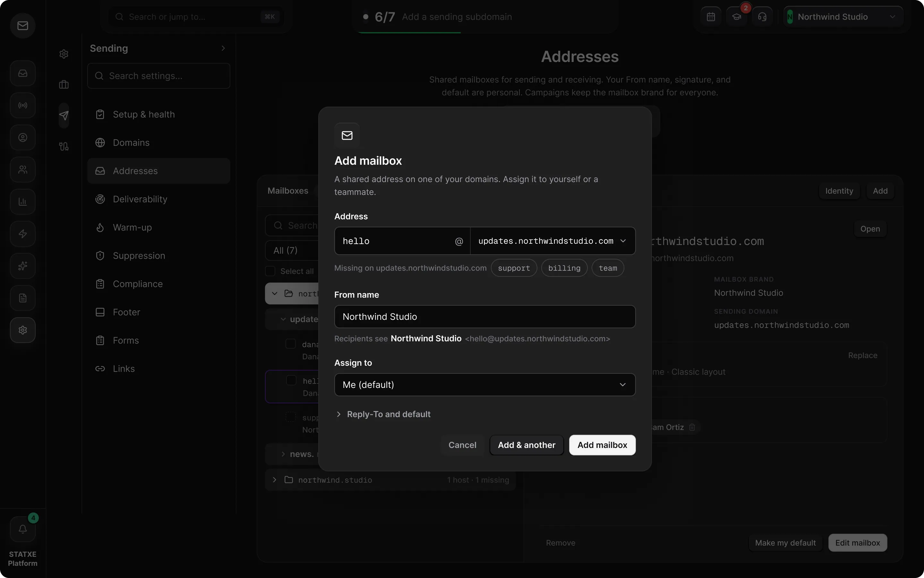Select the paper plane sending settings icon
Viewport: 924px width, 578px height.
(64, 116)
